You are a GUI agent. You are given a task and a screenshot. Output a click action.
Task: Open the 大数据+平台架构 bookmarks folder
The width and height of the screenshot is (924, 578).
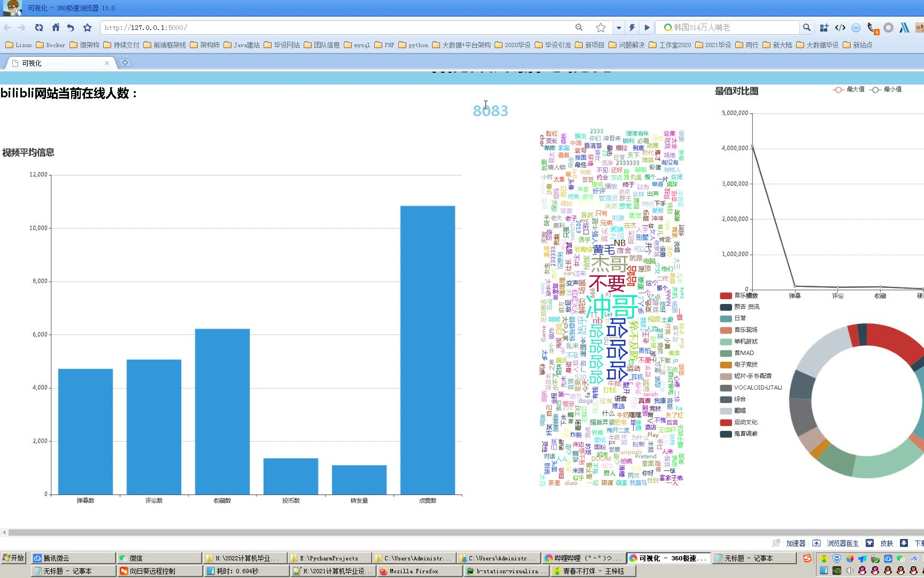coord(461,45)
